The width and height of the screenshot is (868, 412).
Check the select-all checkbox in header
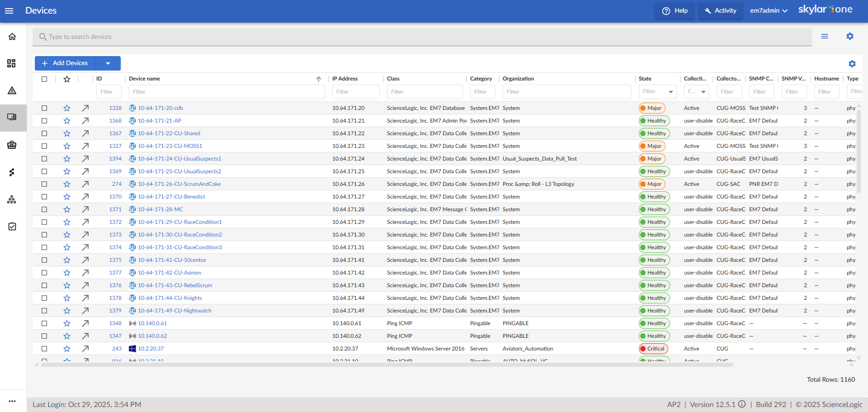point(44,79)
